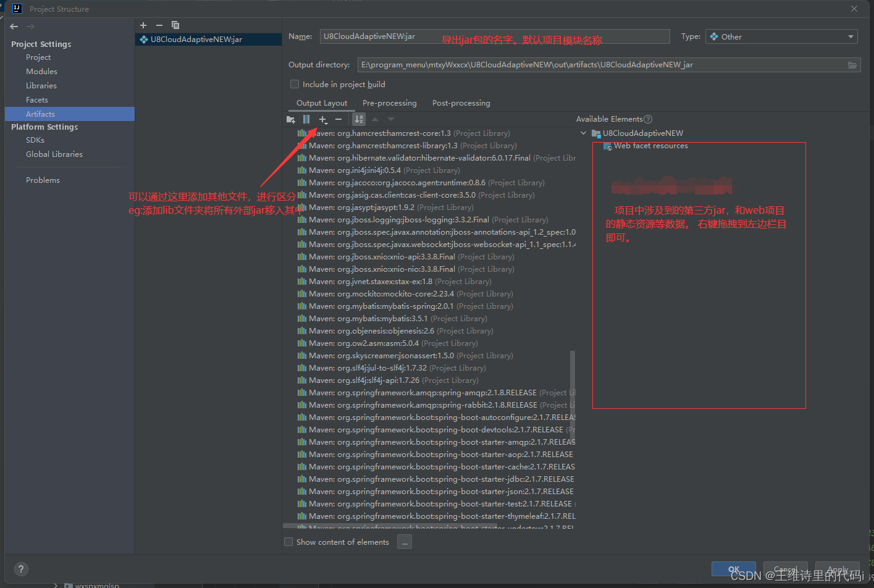Switch to Post-processing tab
The width and height of the screenshot is (874, 588).
(x=461, y=103)
